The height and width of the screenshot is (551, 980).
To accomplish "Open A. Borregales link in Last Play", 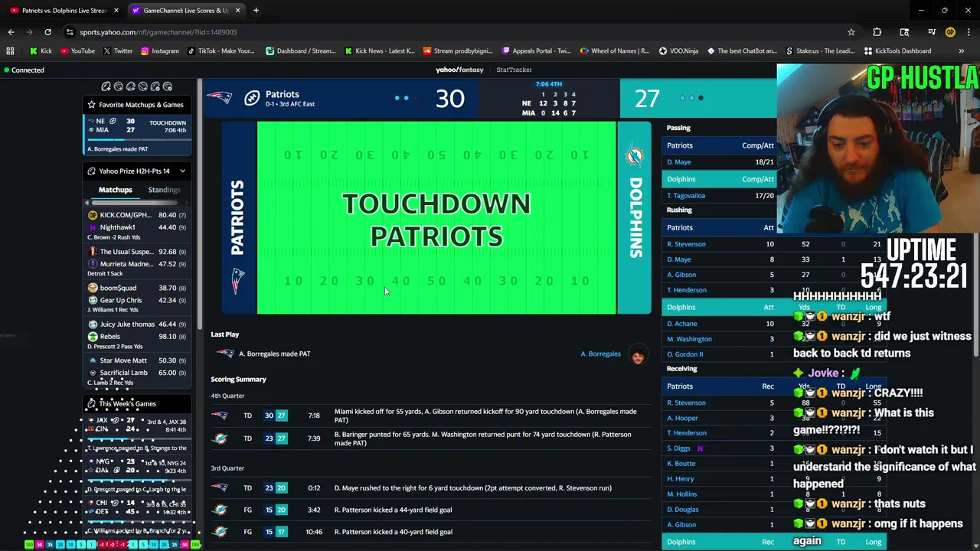I will [600, 354].
